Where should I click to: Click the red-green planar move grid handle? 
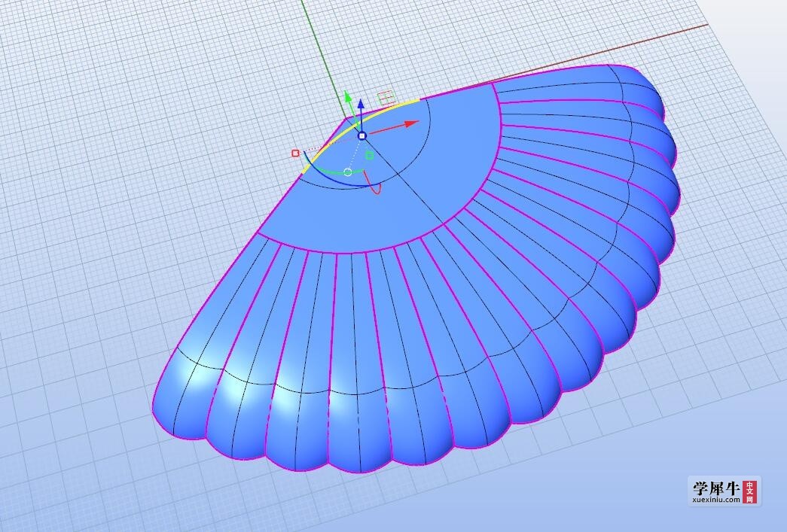coord(386,97)
